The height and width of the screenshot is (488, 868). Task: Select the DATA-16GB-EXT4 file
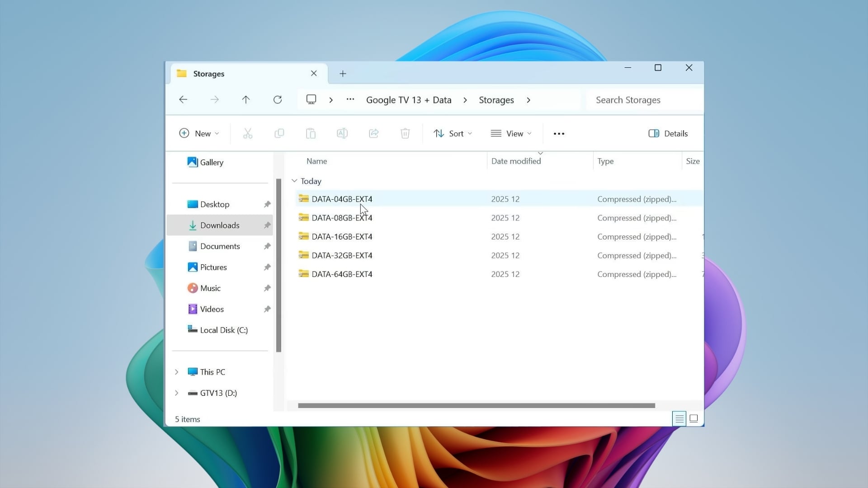pos(500,237)
